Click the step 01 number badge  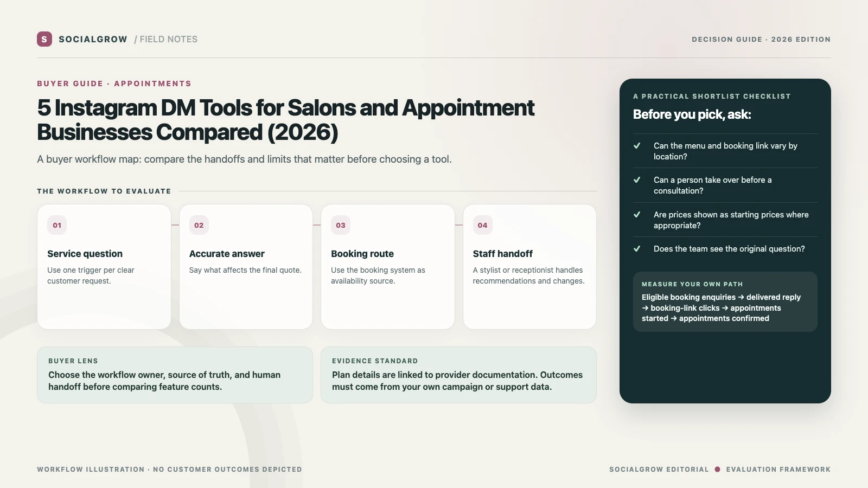pos(57,225)
